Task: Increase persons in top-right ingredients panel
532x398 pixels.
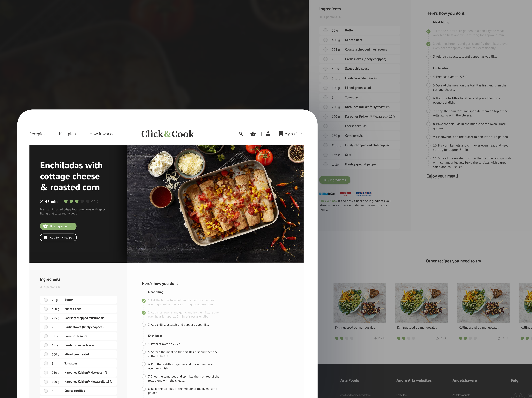Action: (340, 17)
